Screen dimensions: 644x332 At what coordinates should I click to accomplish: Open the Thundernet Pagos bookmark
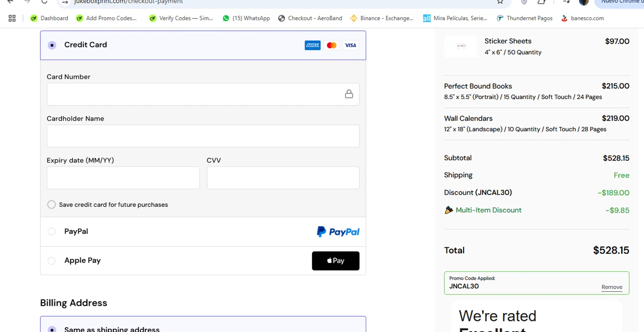pos(524,18)
